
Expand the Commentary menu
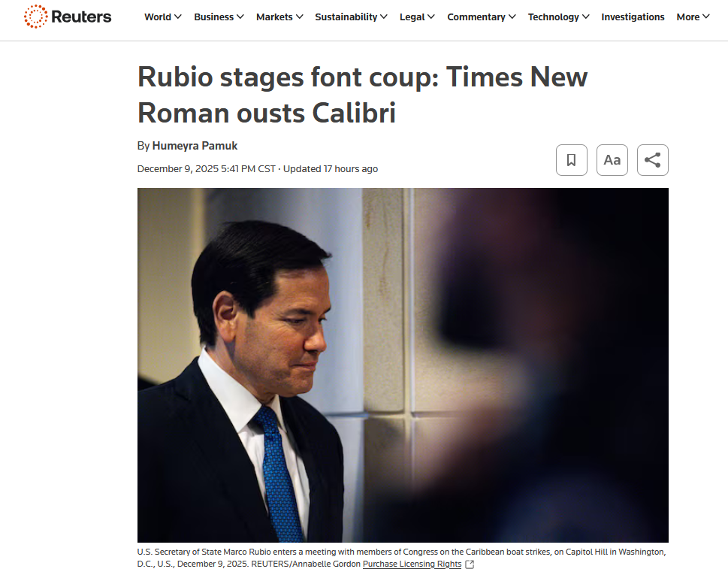pos(482,17)
